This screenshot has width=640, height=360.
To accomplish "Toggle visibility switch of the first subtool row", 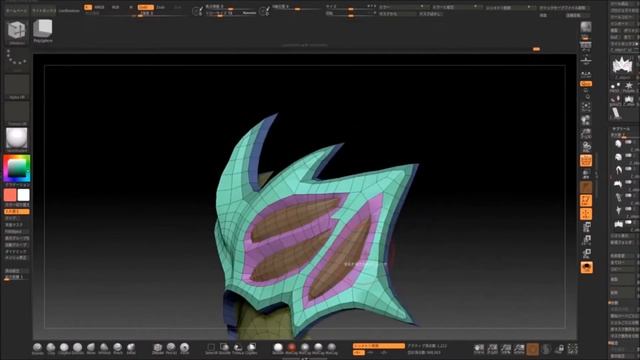I will pos(628,142).
